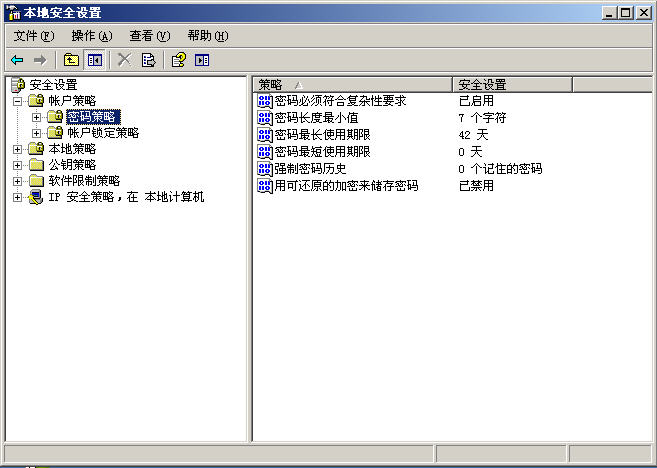
Task: Open the 查看(V) menu
Action: (x=150, y=36)
